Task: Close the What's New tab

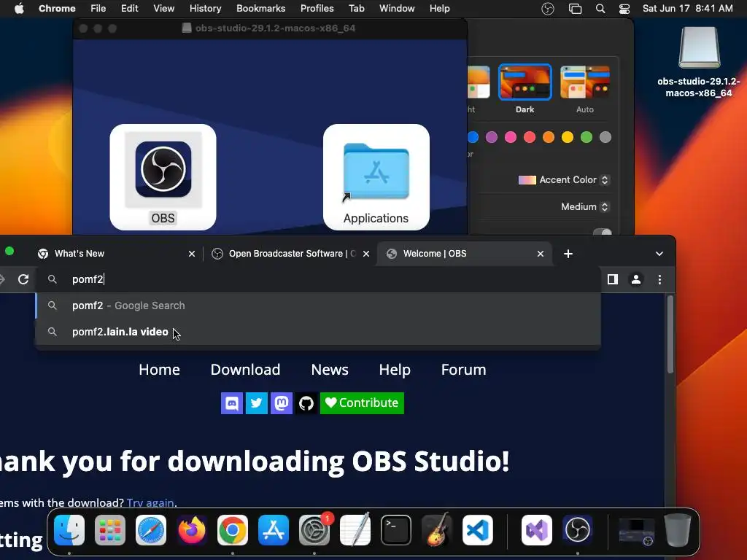Action: pos(192,254)
